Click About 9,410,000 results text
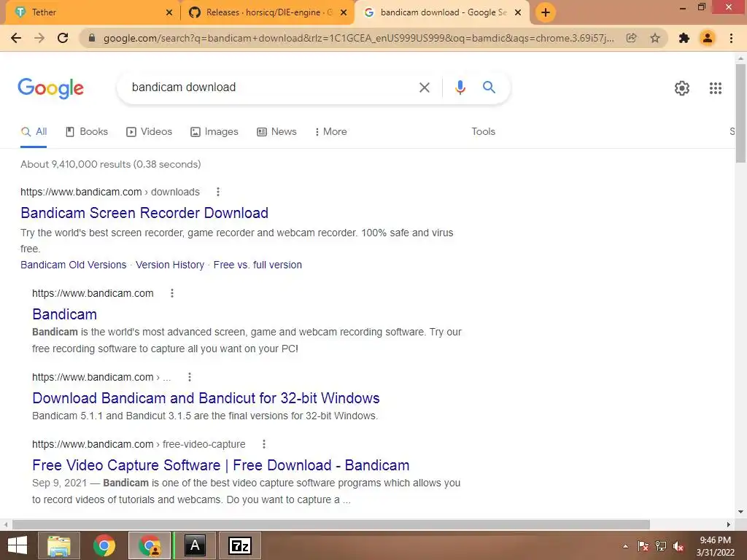The height and width of the screenshot is (560, 747). coord(111,164)
